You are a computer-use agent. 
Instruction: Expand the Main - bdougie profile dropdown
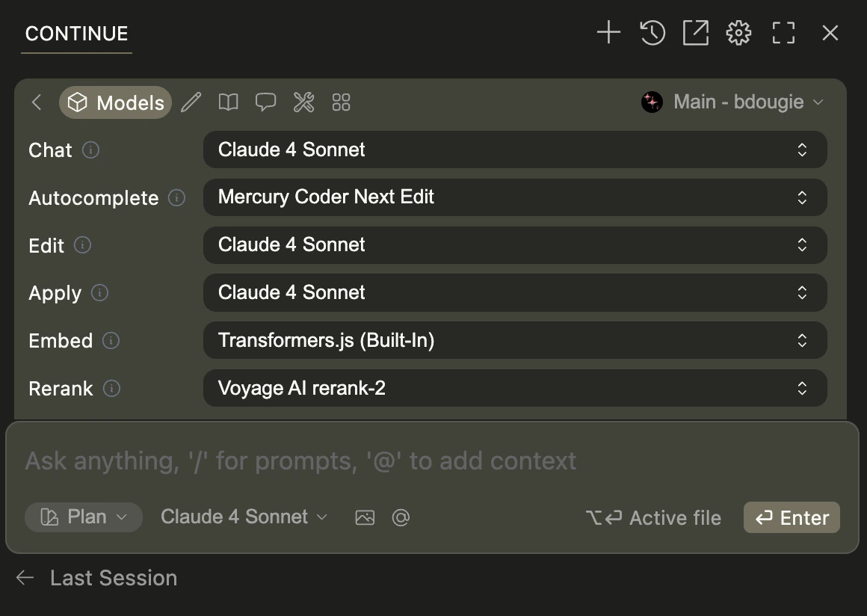pos(736,102)
